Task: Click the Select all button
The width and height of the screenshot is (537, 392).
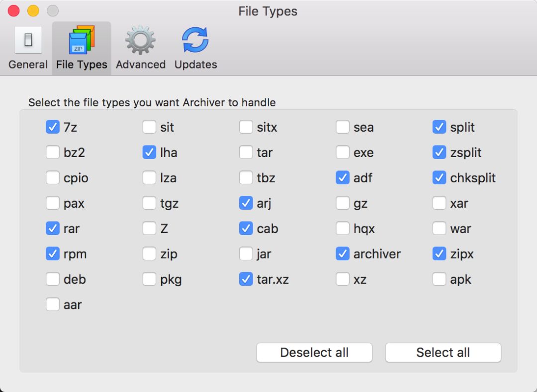Action: pyautogui.click(x=443, y=352)
